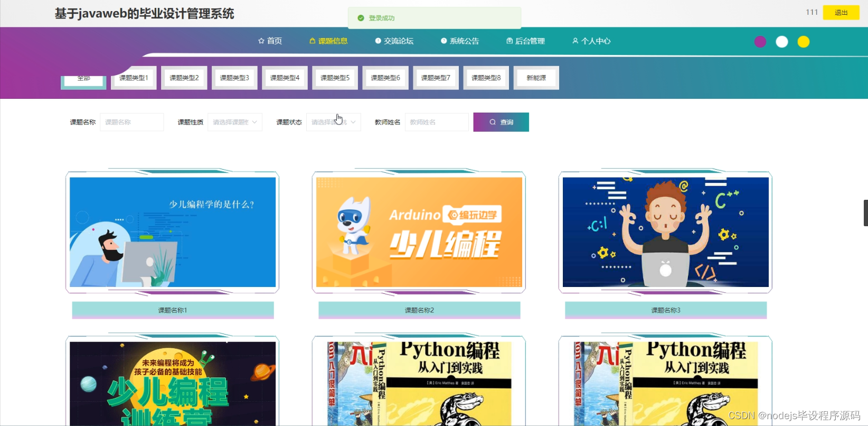This screenshot has width=868, height=426.
Task: Filter by 课题类型8
Action: (x=486, y=78)
